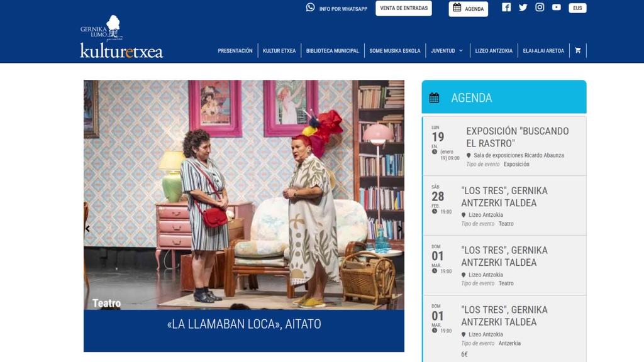This screenshot has height=362, width=644.
Task: Open SOME MUSIKA ESKOLA menu item
Action: 395,51
